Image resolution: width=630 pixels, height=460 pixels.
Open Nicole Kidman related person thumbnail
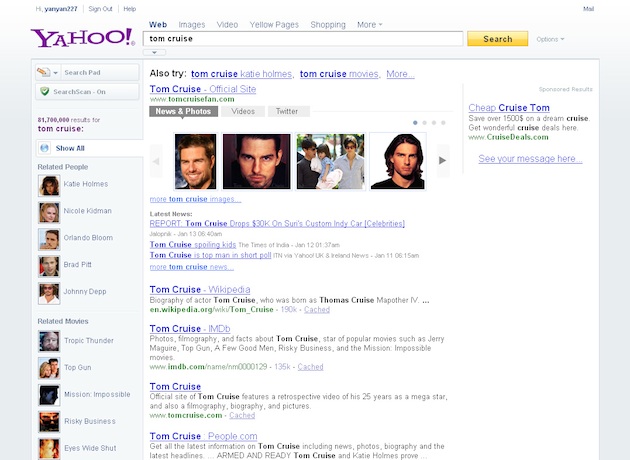tap(49, 213)
